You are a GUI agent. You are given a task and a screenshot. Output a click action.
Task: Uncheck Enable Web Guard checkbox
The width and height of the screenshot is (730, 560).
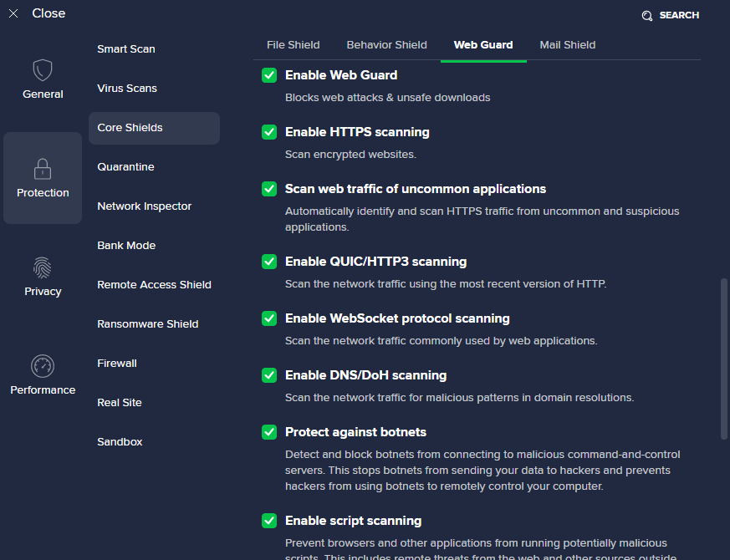[269, 75]
